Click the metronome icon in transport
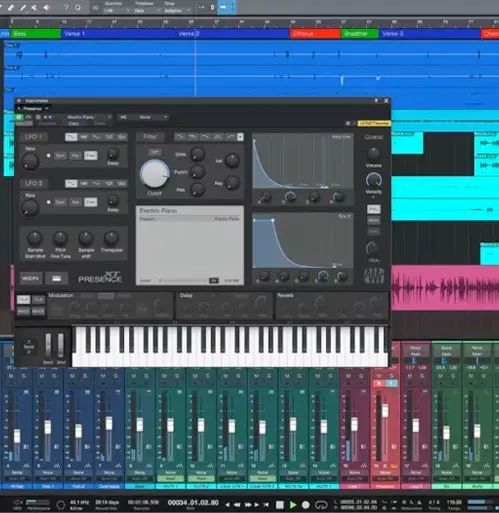Screen dimensions: 499x513 [x=419, y=502]
